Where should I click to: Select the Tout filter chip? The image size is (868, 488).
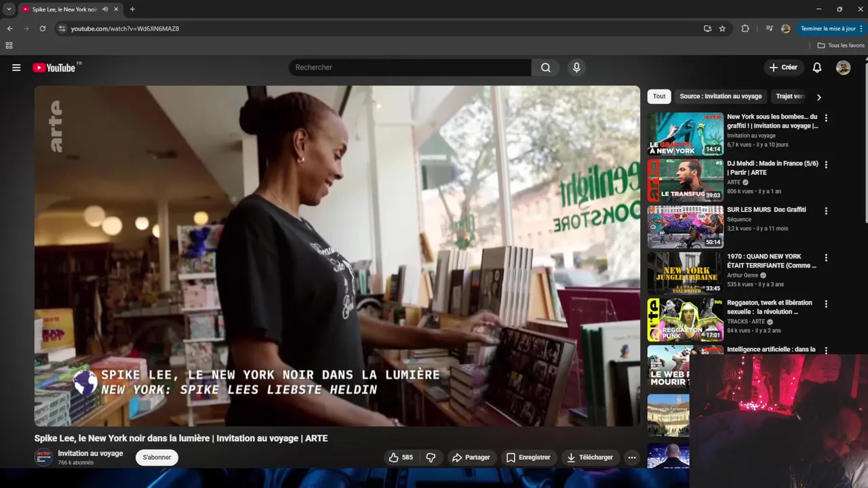659,97
